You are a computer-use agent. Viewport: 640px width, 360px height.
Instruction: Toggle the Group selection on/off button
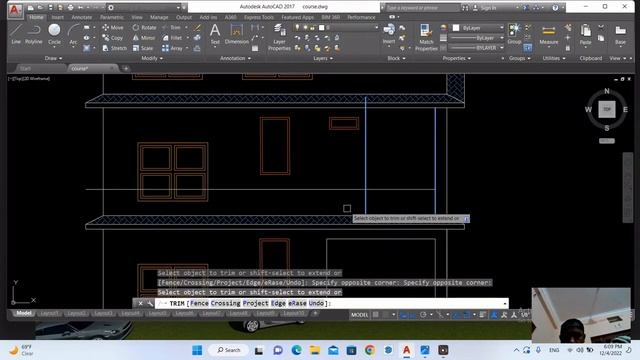click(x=527, y=48)
